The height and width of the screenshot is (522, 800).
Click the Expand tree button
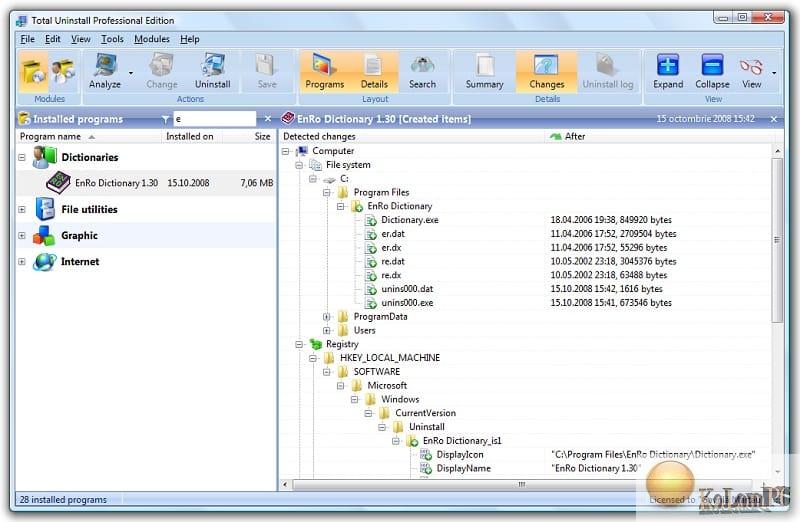668,71
